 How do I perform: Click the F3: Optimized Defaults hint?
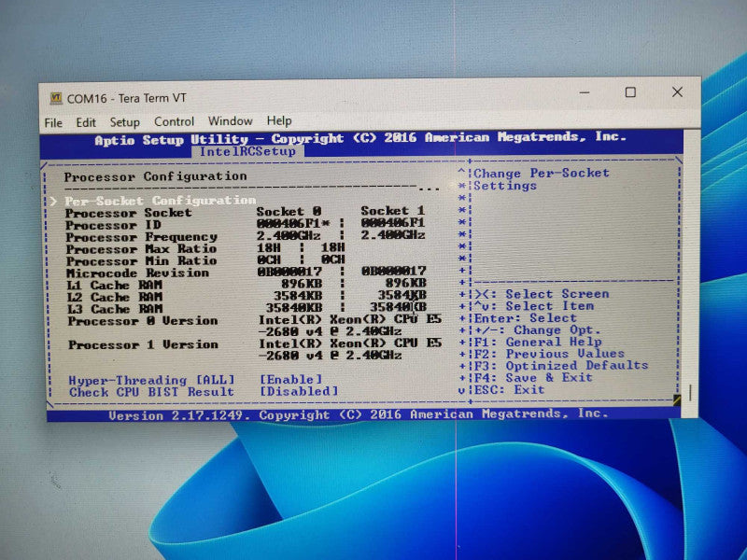pyautogui.click(x=561, y=366)
